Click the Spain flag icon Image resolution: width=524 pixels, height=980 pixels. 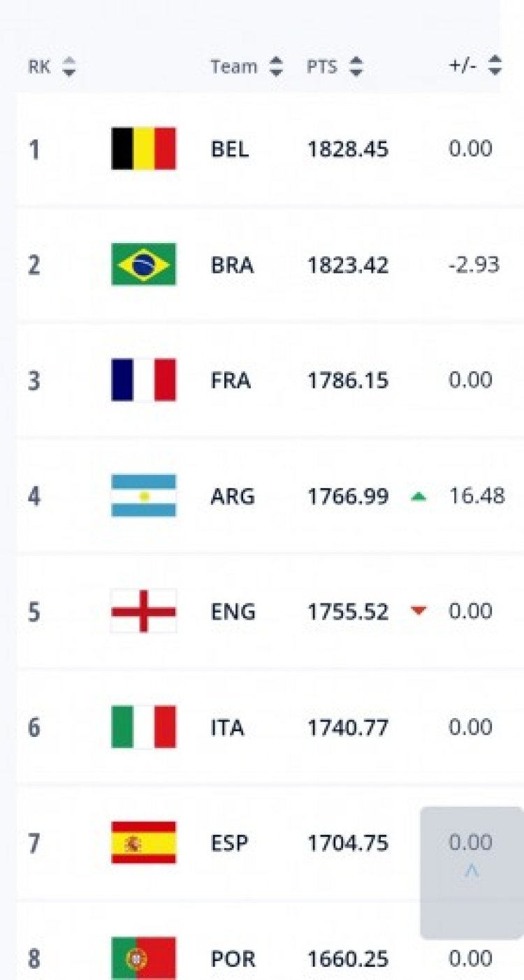144,842
